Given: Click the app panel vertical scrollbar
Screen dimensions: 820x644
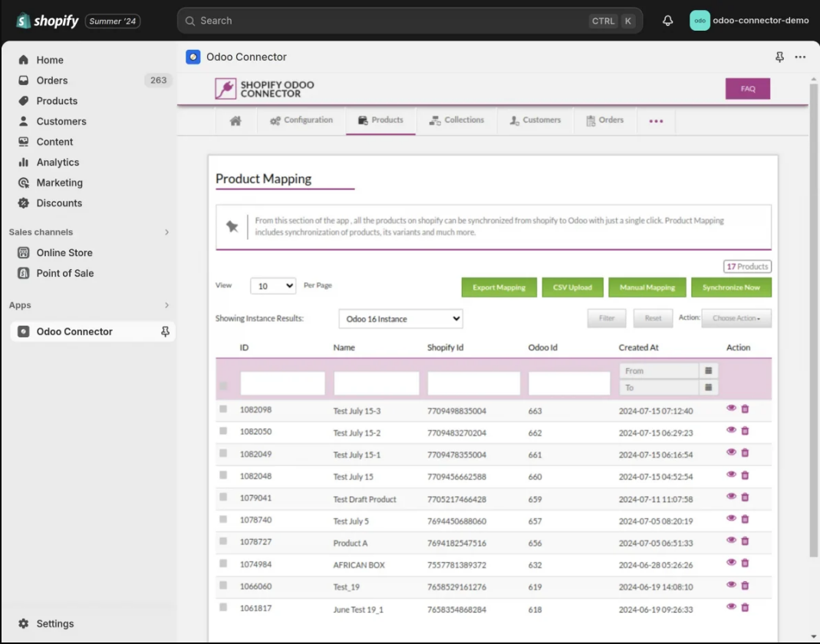Looking at the screenshot, I should click(x=813, y=320).
